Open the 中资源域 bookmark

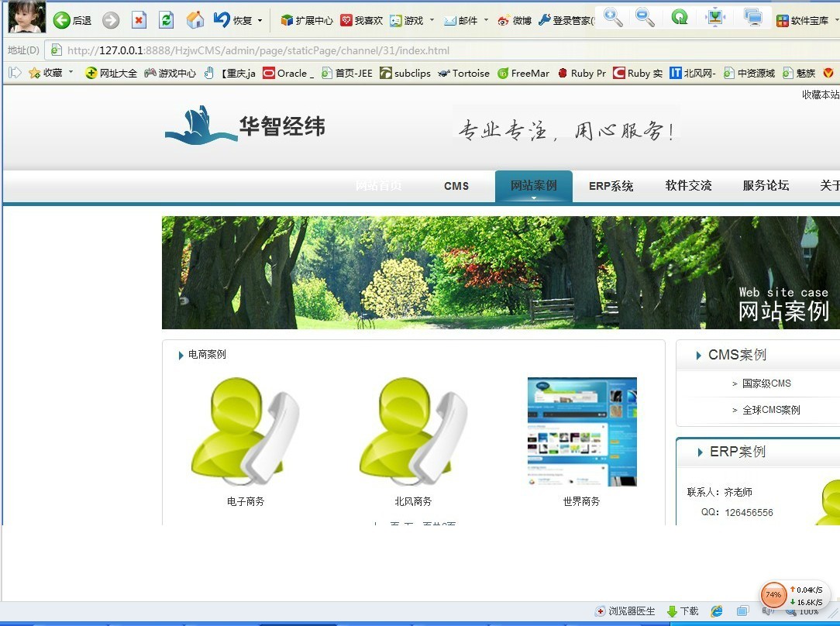(749, 73)
